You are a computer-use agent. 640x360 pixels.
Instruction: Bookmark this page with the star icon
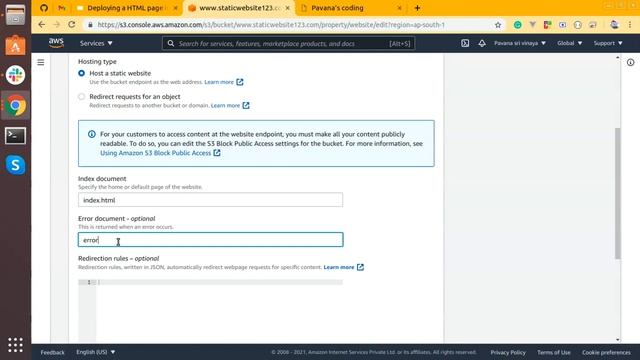pyautogui.click(x=498, y=25)
